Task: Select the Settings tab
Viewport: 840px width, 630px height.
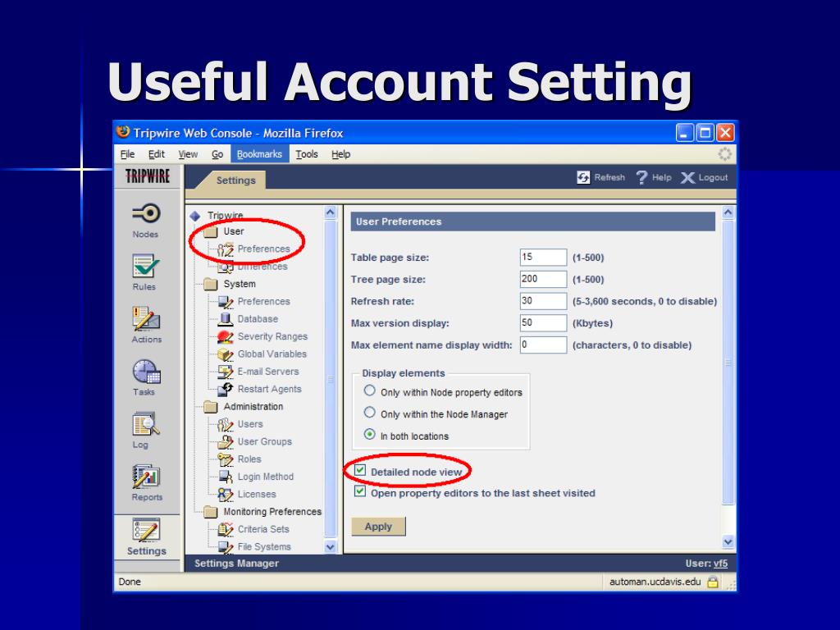Action: click(x=235, y=180)
